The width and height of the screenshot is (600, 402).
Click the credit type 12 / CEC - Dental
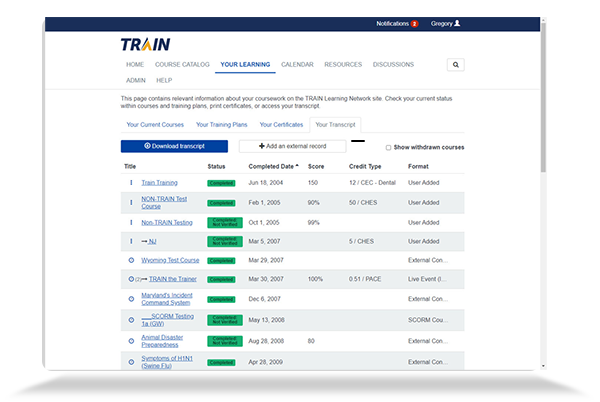pyautogui.click(x=372, y=182)
